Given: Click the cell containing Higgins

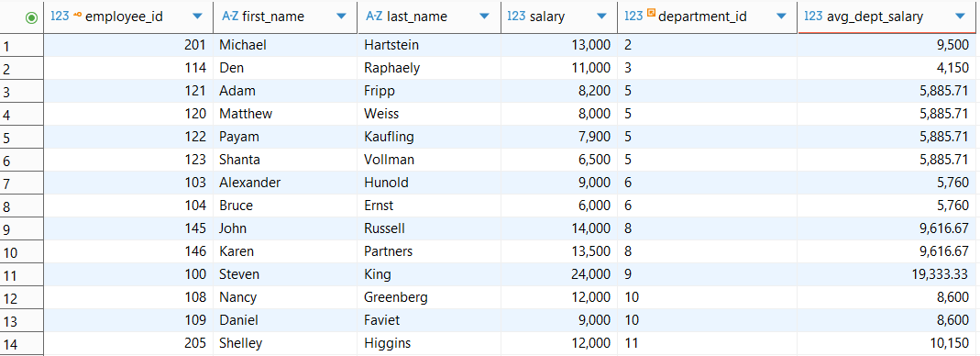Looking at the screenshot, I should [429, 343].
